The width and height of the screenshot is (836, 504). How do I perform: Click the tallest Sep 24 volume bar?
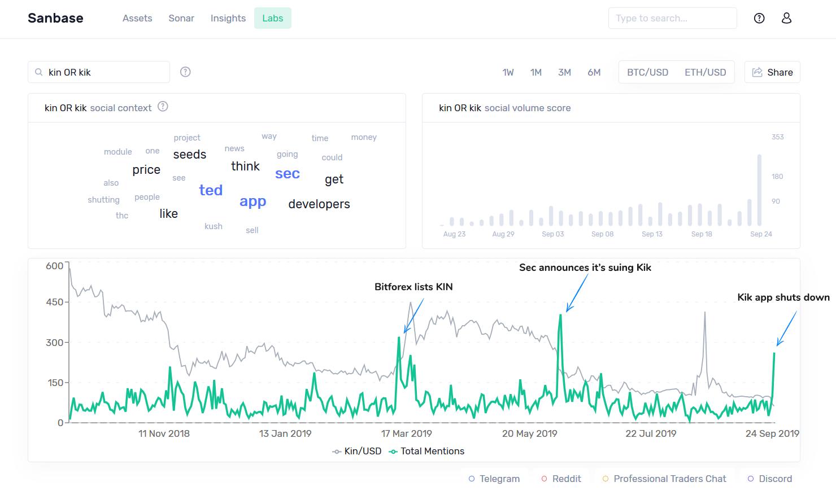pyautogui.click(x=759, y=190)
